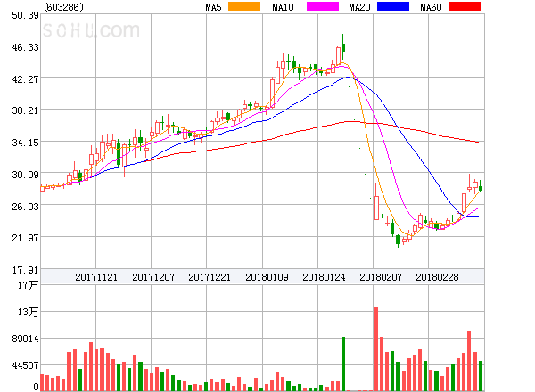This screenshot has width=535, height=392.
Task: Click the tallest red volume bar
Action: pos(376,349)
